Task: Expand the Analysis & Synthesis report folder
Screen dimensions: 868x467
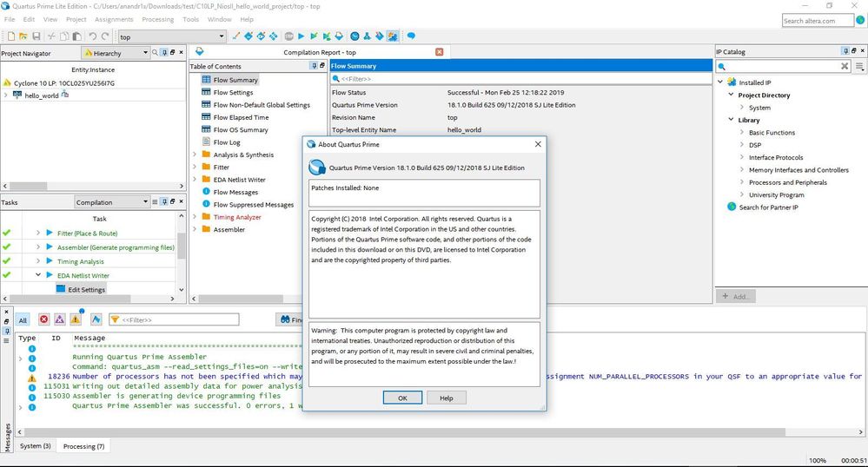Action: coord(195,155)
